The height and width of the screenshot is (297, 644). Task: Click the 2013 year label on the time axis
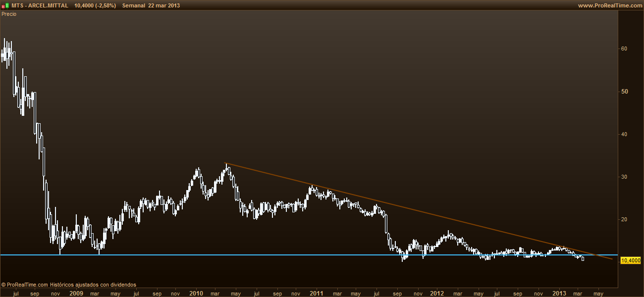point(560,293)
